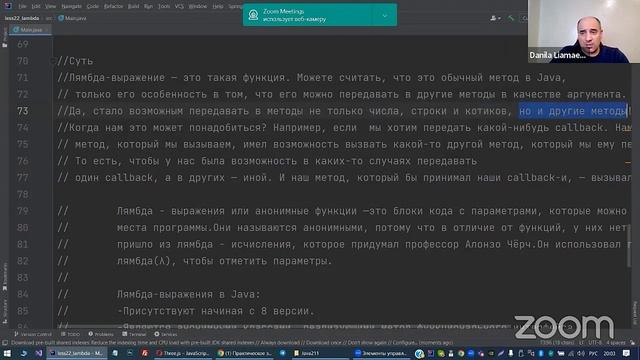
Task: Click the tool windows toggle icon in status bar
Action: tap(5, 343)
